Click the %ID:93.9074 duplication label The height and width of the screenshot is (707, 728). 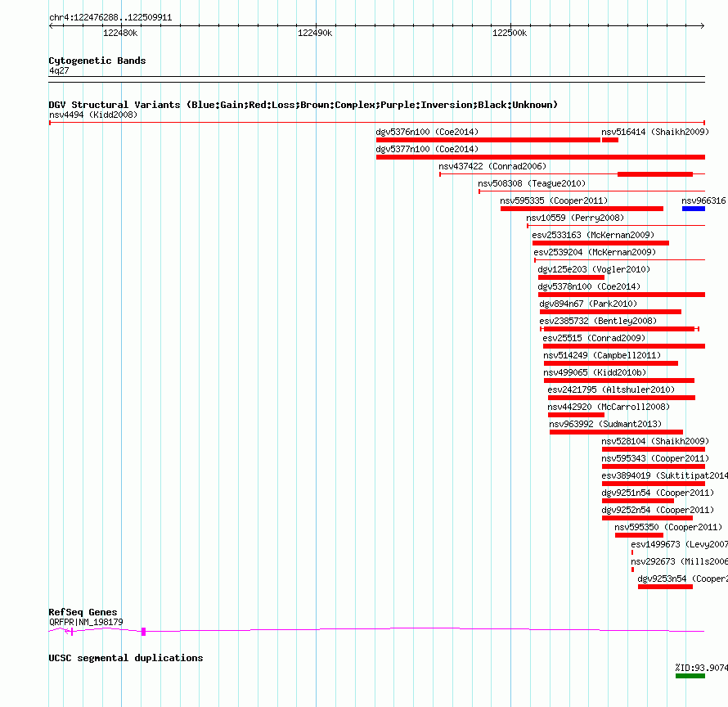click(702, 668)
